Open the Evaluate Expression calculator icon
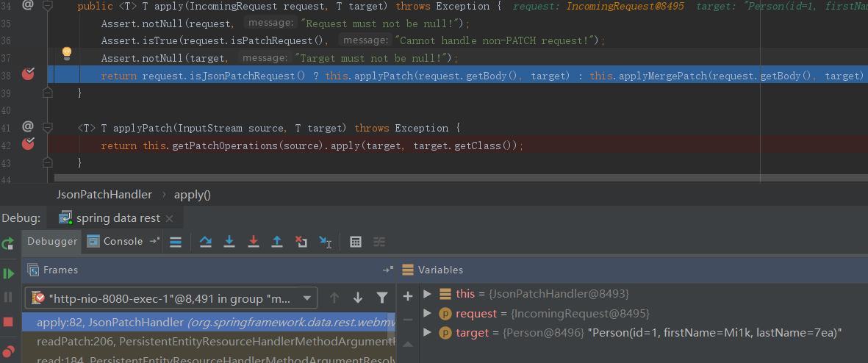Screen dimensions: 868x363 tap(356, 241)
